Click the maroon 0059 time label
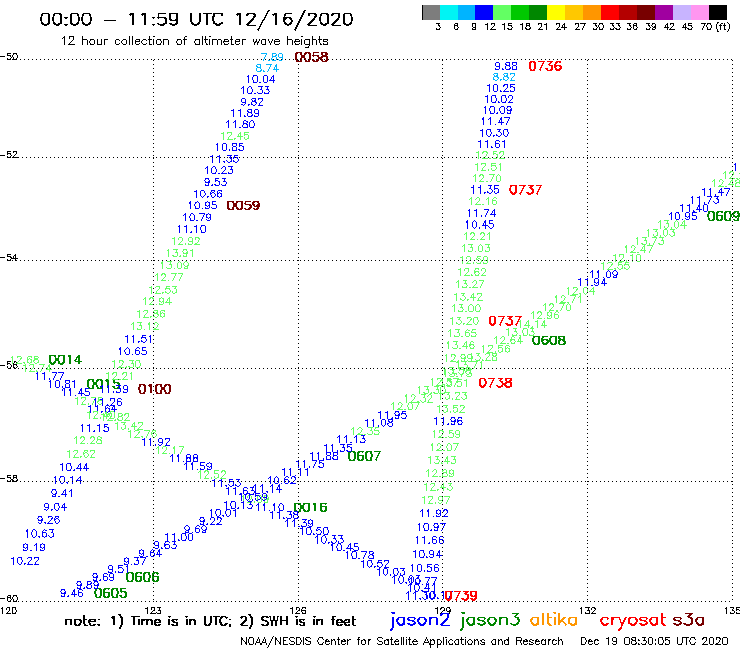The width and height of the screenshot is (740, 650). click(244, 206)
